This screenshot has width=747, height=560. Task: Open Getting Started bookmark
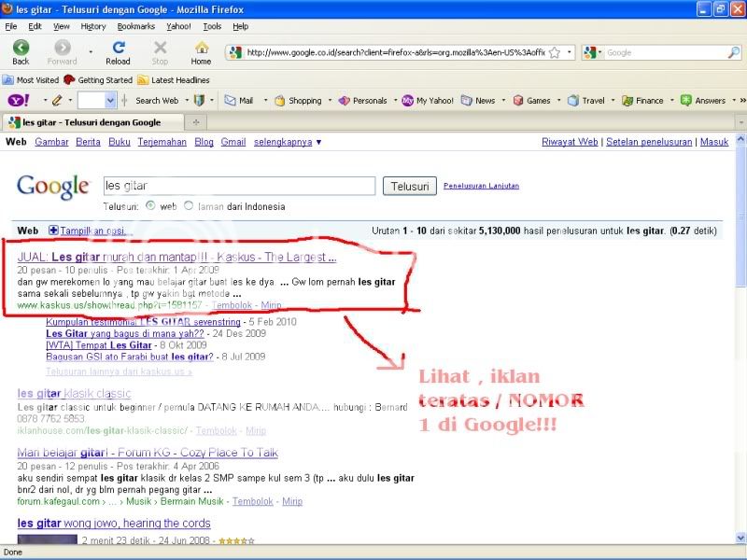[98, 80]
